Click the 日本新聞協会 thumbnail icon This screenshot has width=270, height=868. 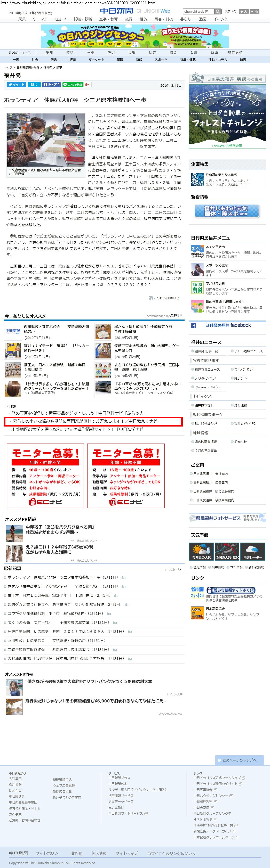(197, 613)
